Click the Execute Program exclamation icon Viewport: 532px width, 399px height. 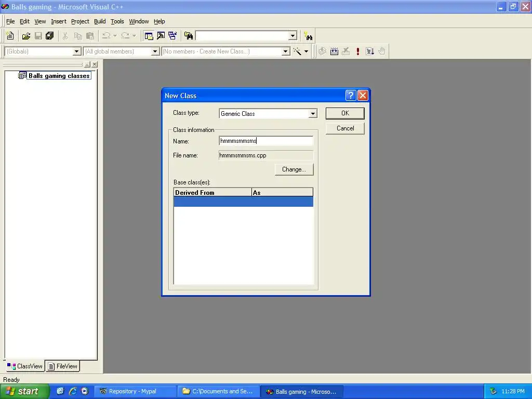click(x=358, y=51)
